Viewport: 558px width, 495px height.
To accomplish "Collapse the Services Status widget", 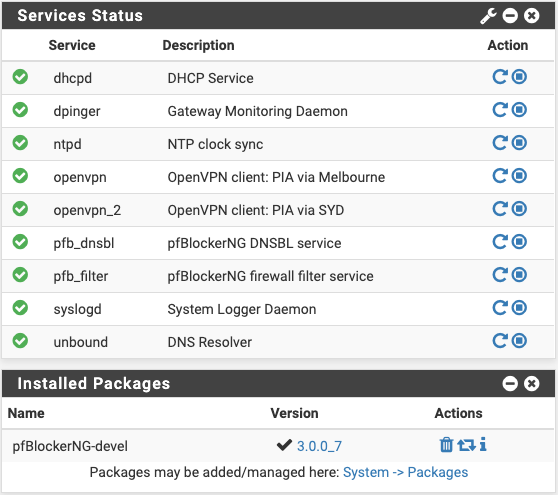I will (x=510, y=16).
